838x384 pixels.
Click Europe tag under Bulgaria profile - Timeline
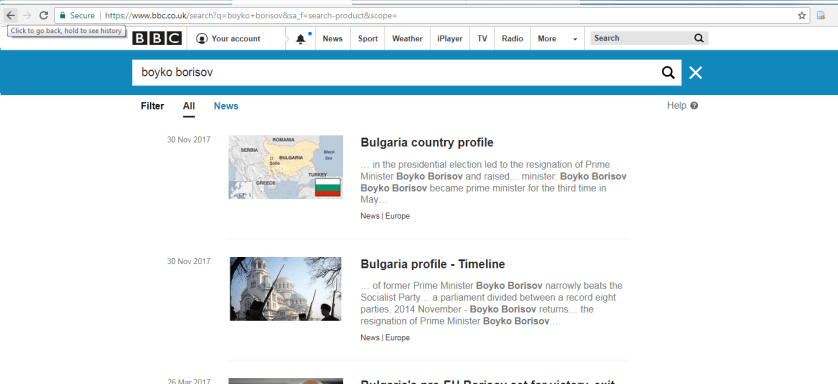398,338
